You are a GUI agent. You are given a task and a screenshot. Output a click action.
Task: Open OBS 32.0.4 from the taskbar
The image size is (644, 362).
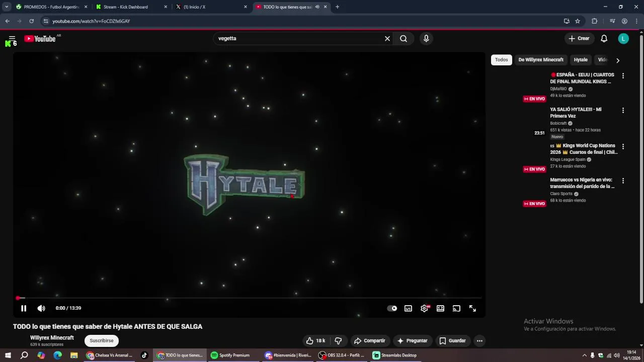(x=341, y=355)
